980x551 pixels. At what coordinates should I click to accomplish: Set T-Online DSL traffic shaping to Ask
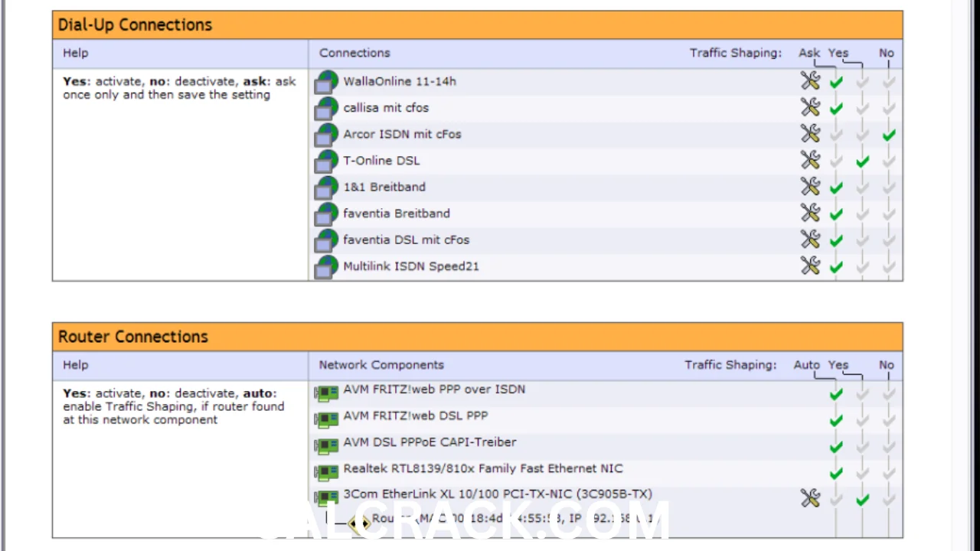tap(836, 161)
